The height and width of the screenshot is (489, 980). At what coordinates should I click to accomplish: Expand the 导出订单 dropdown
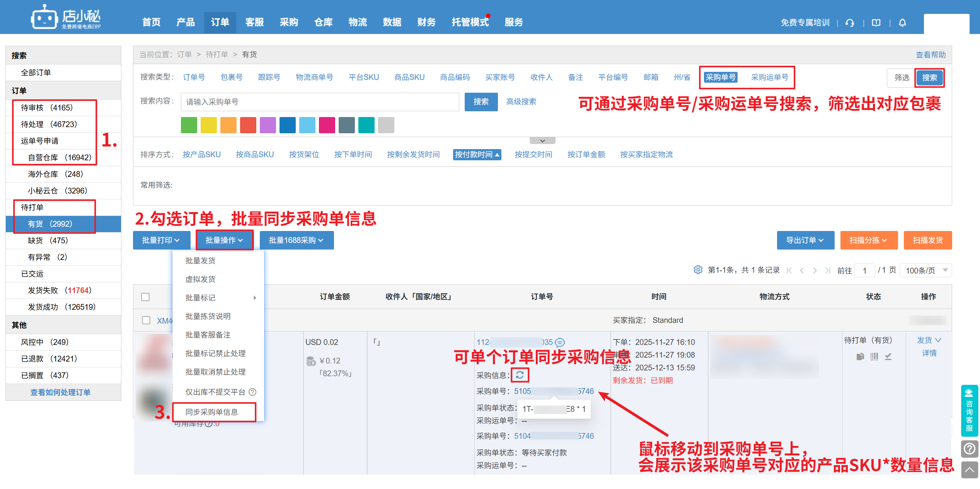coord(805,240)
